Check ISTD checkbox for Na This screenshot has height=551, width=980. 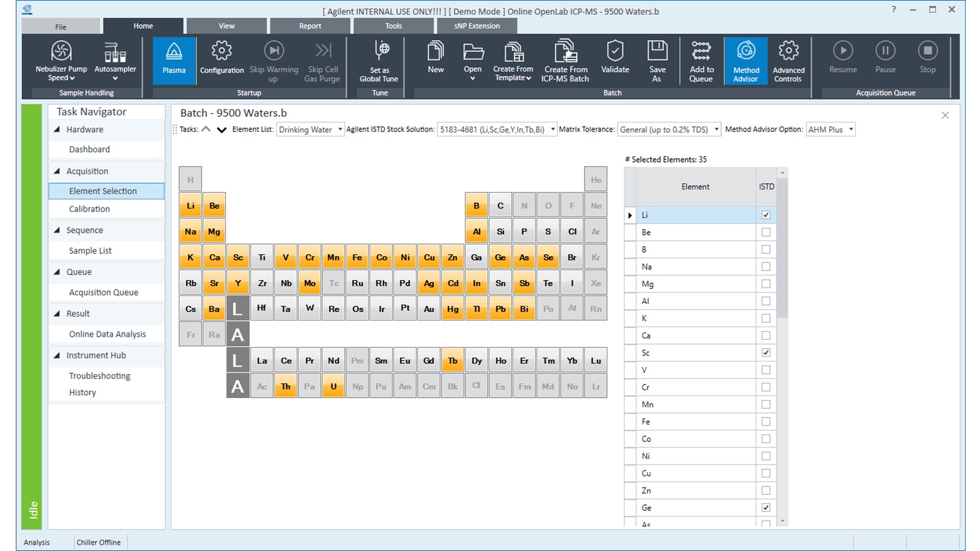766,266
